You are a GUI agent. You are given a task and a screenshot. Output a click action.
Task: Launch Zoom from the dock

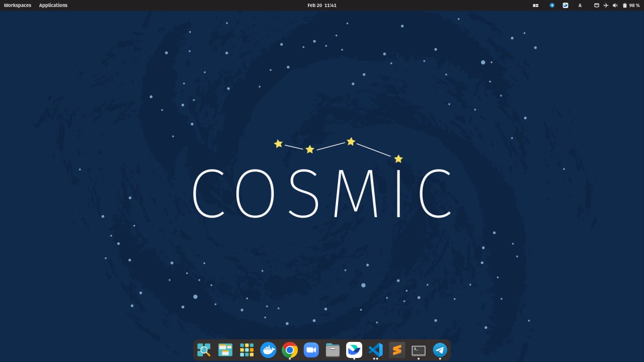[311, 350]
